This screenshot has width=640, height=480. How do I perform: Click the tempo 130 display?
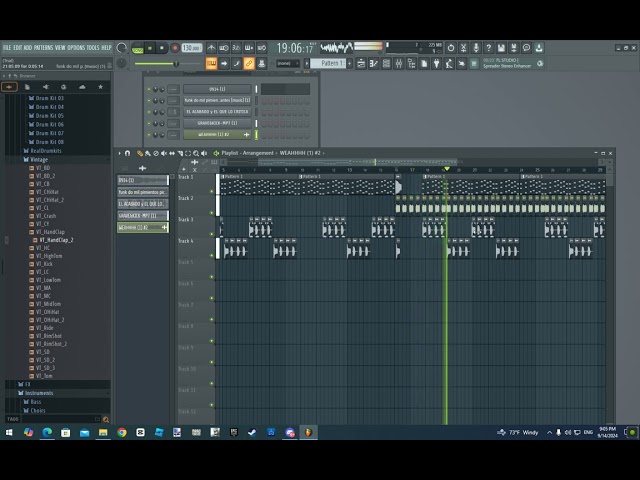coord(191,48)
